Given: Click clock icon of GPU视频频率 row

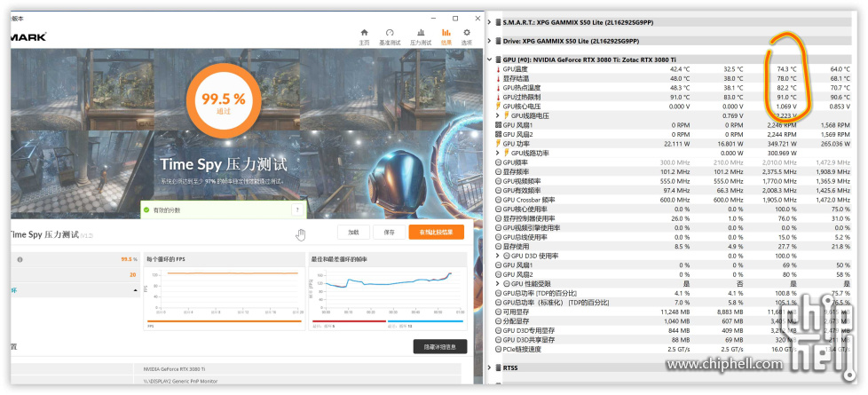Looking at the screenshot, I should pos(498,181).
